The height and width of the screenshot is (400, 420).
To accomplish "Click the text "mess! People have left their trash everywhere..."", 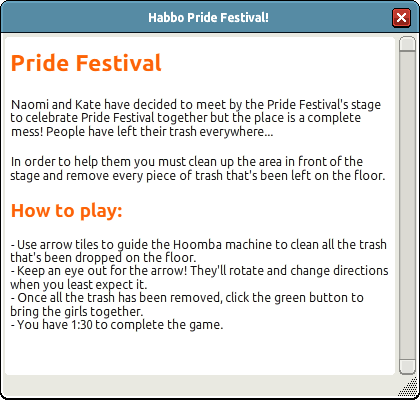I will 142,132.
